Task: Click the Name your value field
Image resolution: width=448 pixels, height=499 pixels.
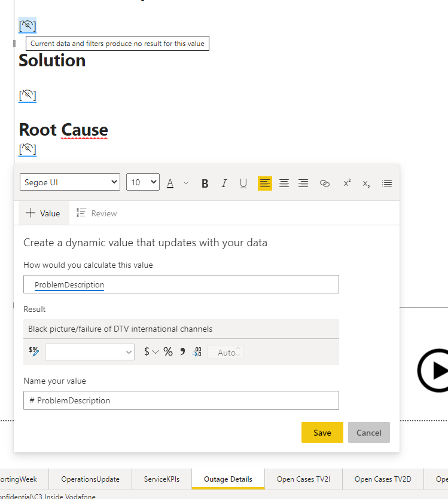Action: coord(181,400)
